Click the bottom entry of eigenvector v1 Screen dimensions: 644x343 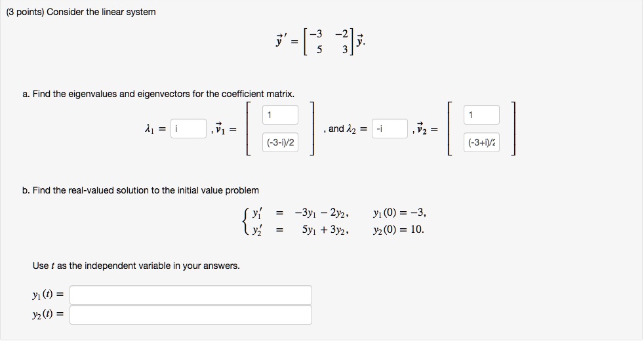281,142
